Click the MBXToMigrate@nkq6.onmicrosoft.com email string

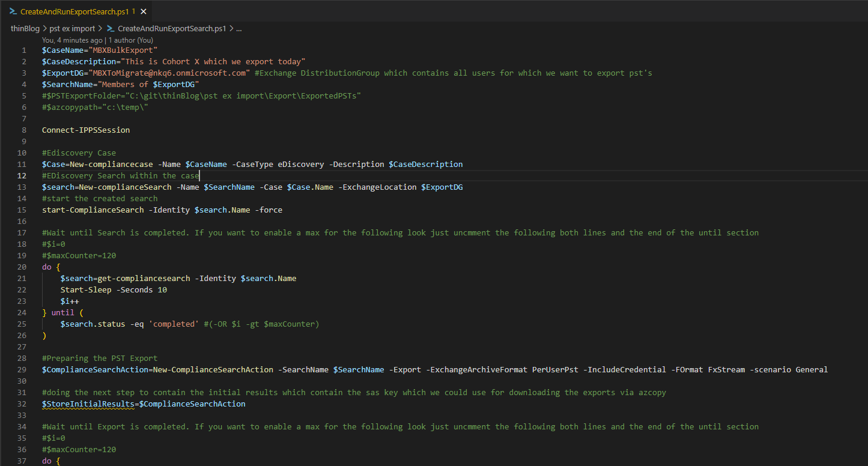point(169,73)
